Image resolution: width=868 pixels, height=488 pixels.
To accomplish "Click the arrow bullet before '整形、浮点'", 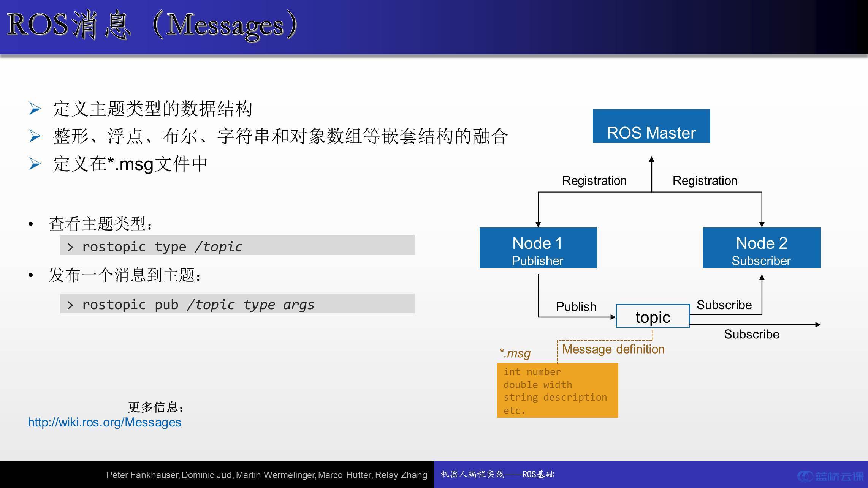I will 35,136.
